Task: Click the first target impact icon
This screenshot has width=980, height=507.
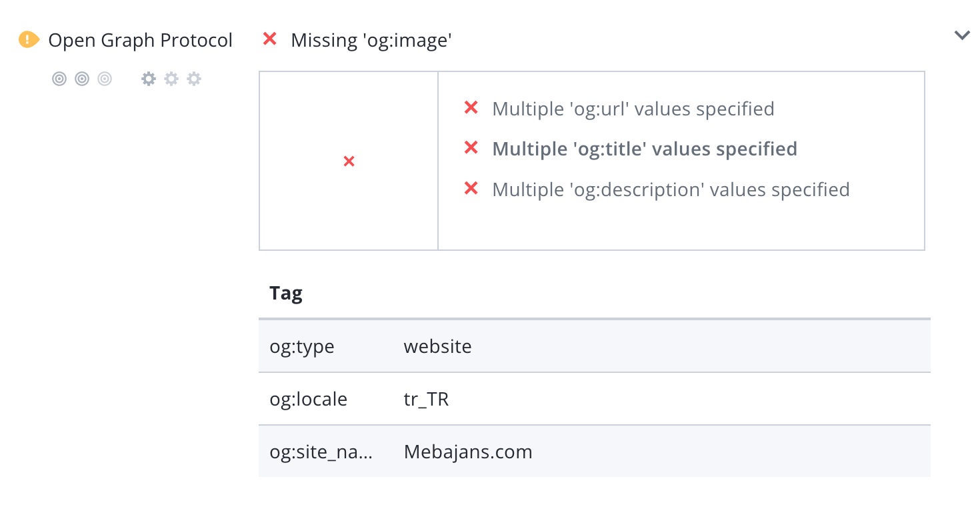Action: tap(59, 79)
